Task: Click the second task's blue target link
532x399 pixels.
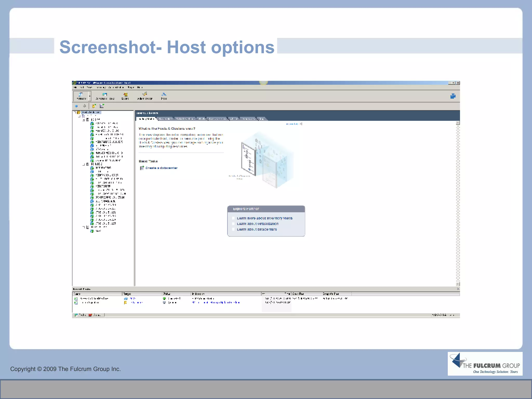Action: click(136, 303)
